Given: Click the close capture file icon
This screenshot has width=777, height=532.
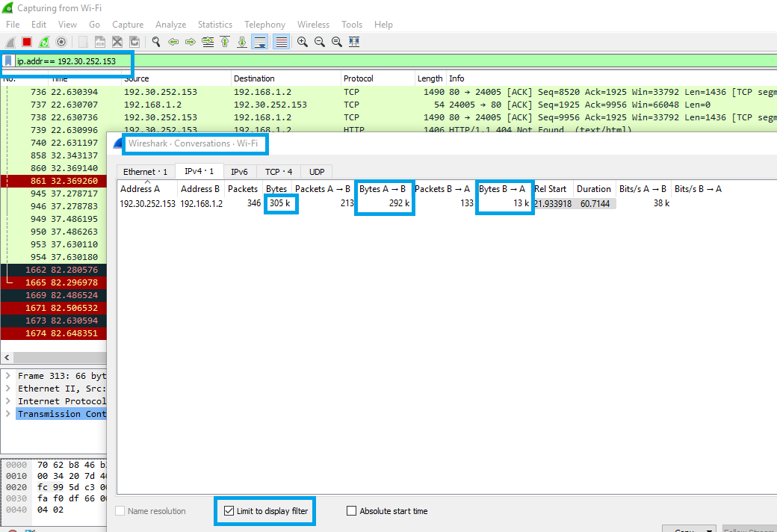Looking at the screenshot, I should coord(117,42).
